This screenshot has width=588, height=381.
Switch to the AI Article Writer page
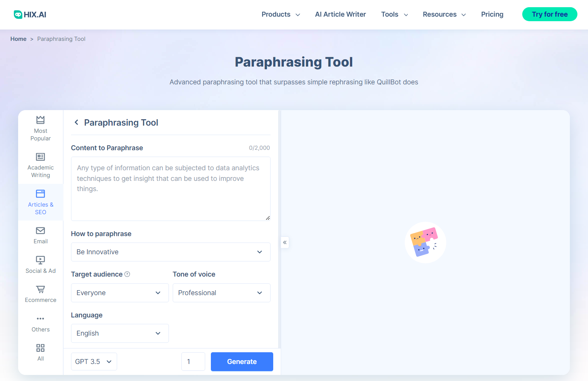(x=340, y=14)
